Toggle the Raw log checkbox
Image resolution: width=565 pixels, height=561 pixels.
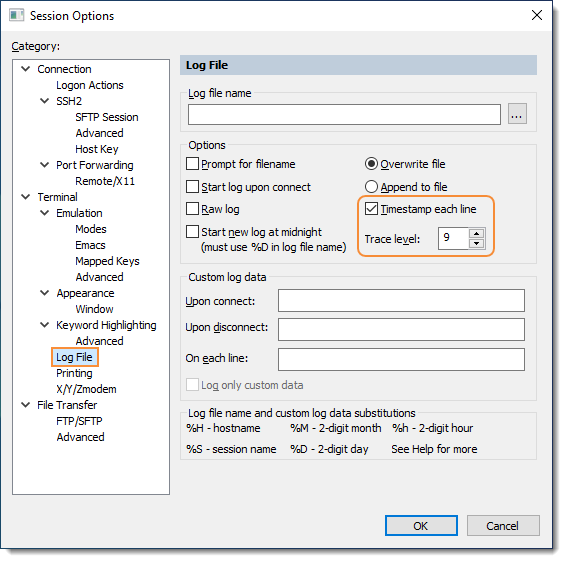click(192, 209)
